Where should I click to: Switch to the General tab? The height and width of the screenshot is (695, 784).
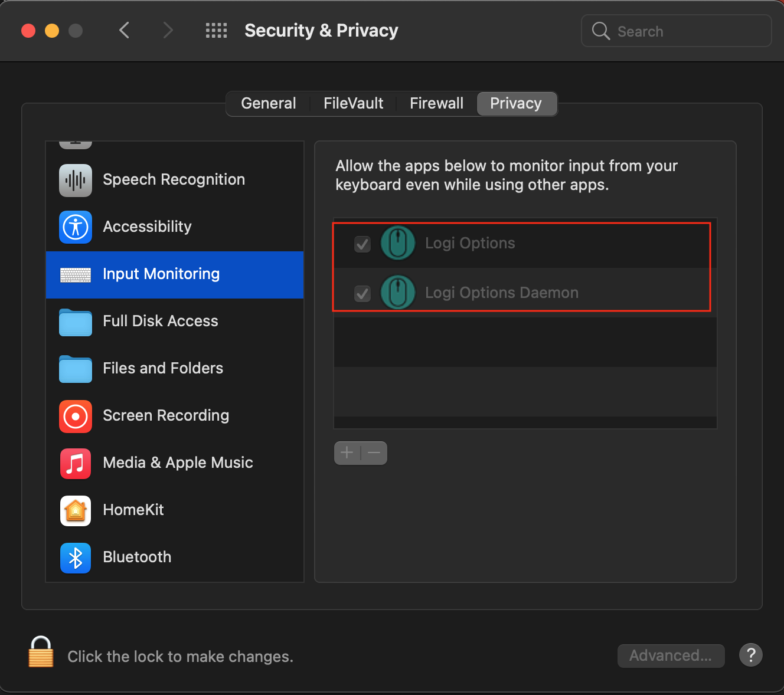(x=269, y=104)
